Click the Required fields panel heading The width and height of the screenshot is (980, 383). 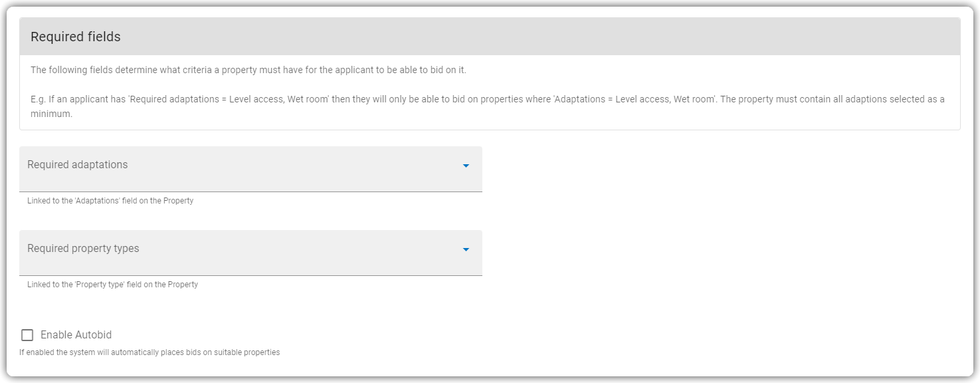[x=76, y=37]
